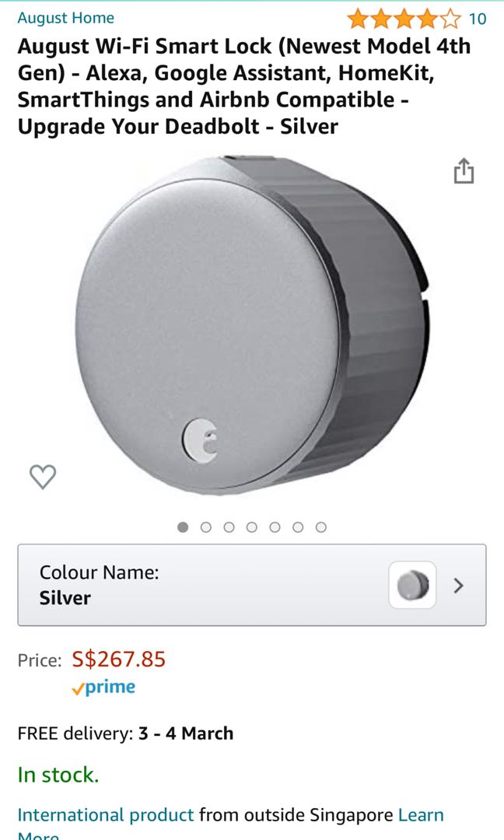Open August Home brand link
The width and height of the screenshot is (504, 840).
pyautogui.click(x=66, y=18)
